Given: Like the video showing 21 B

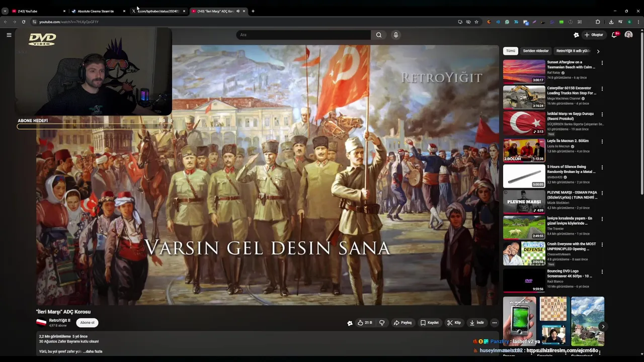Looking at the screenshot, I should coord(365,323).
